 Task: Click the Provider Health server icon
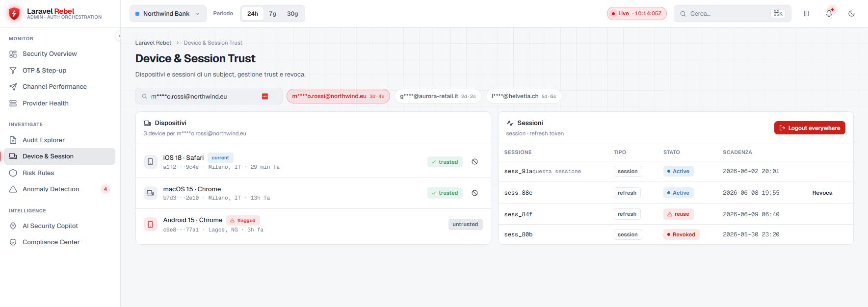click(13, 103)
